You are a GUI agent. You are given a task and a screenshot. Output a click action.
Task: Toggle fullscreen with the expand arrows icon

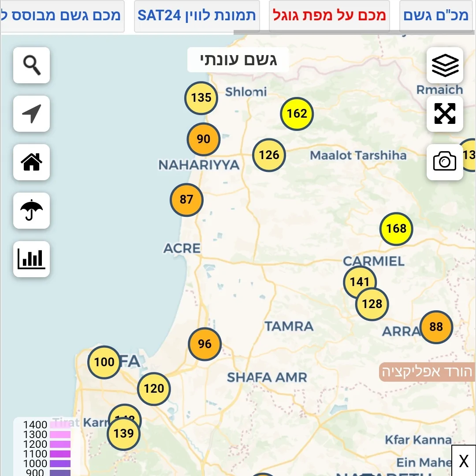click(x=445, y=114)
